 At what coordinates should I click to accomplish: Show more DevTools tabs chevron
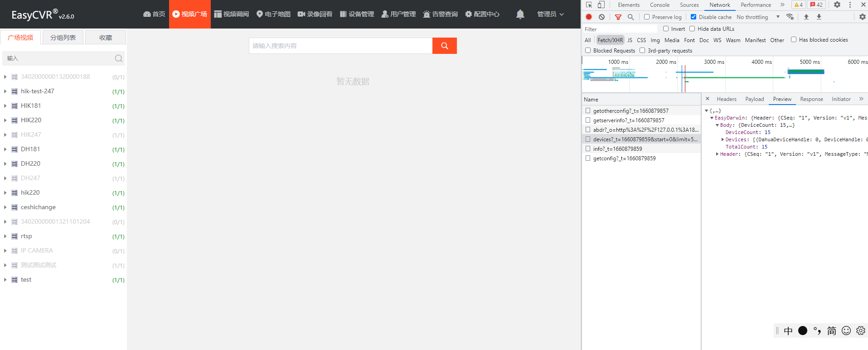782,5
